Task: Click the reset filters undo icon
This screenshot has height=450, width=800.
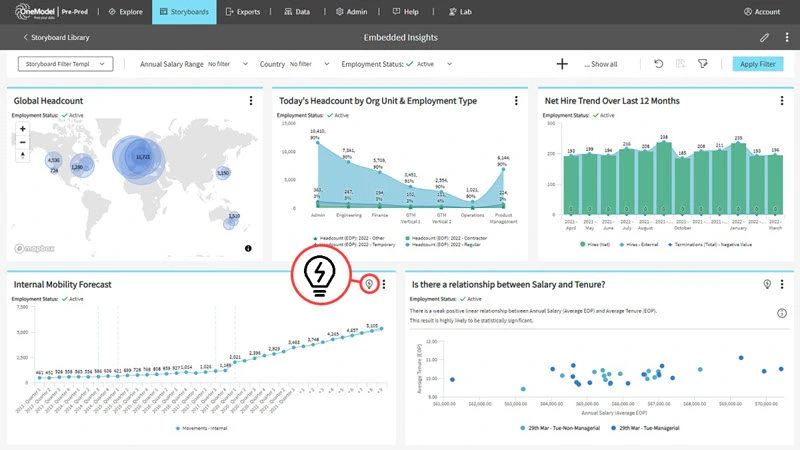Action: tap(659, 64)
